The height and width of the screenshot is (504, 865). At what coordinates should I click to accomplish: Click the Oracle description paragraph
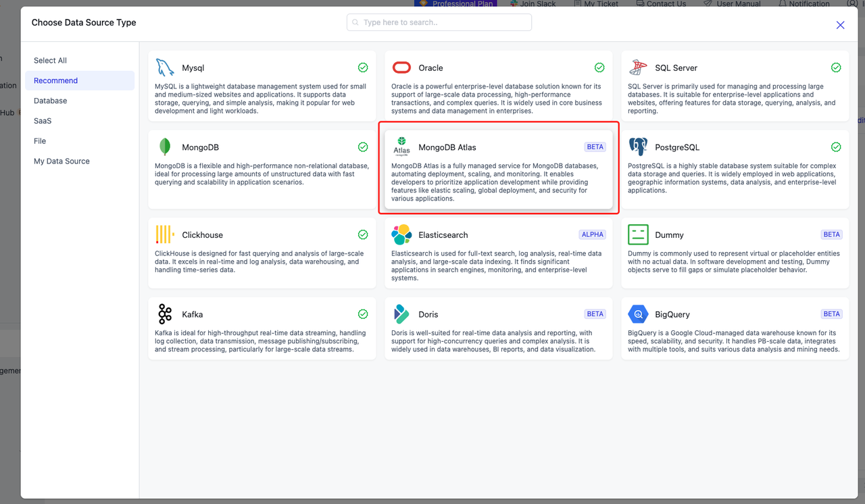coord(497,99)
